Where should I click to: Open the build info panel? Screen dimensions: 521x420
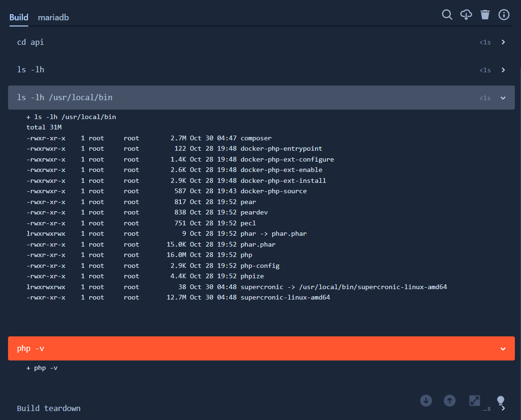coord(504,15)
